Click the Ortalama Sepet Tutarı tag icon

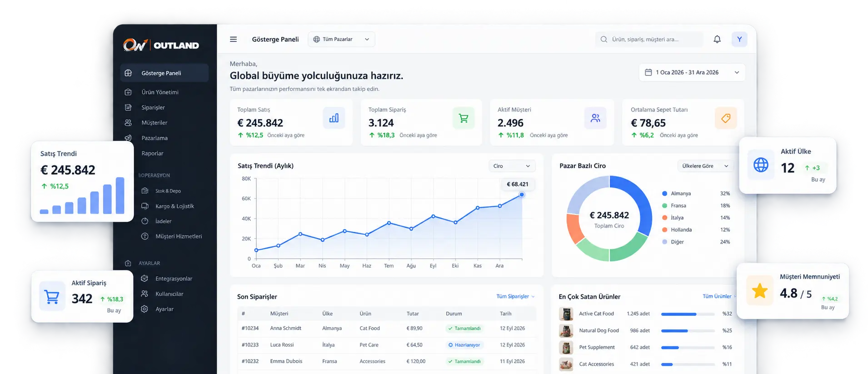725,118
